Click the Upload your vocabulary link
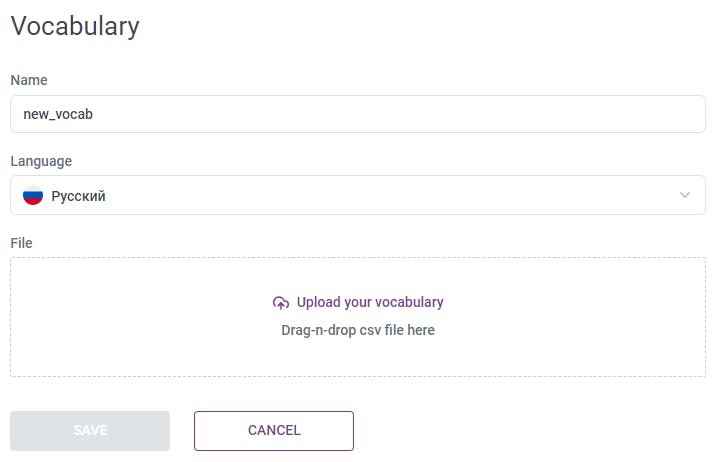Image resolution: width=715 pixels, height=462 pixels. [369, 302]
